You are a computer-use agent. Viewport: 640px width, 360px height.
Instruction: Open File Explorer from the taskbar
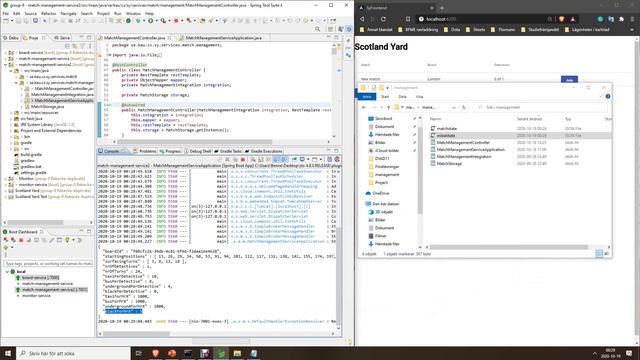(237, 353)
